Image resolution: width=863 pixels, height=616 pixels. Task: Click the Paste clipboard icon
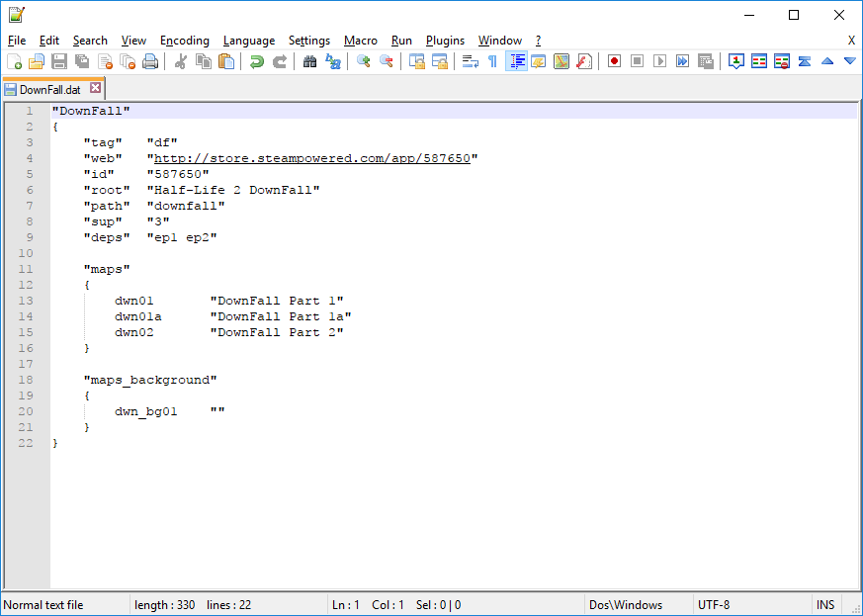point(226,61)
